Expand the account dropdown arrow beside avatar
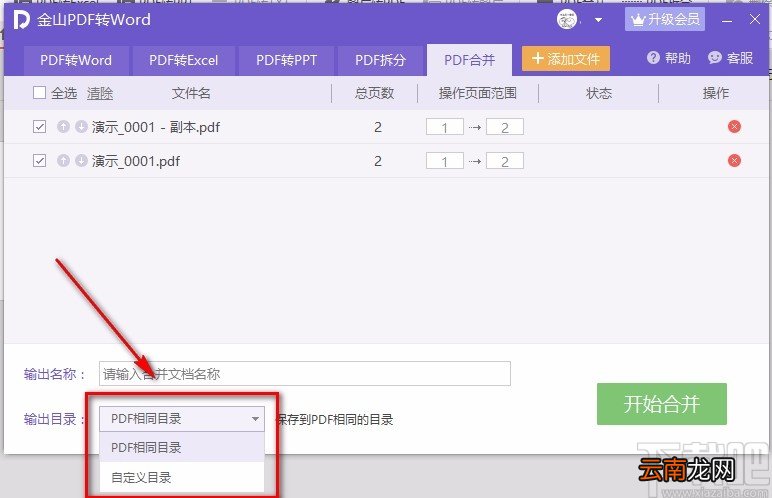The height and width of the screenshot is (498, 772). (x=599, y=20)
